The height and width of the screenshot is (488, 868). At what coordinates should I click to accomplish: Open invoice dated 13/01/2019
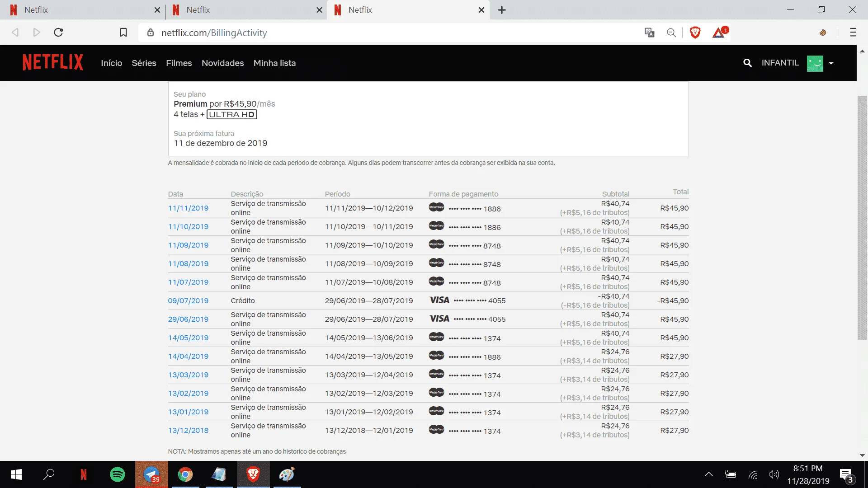pyautogui.click(x=188, y=412)
